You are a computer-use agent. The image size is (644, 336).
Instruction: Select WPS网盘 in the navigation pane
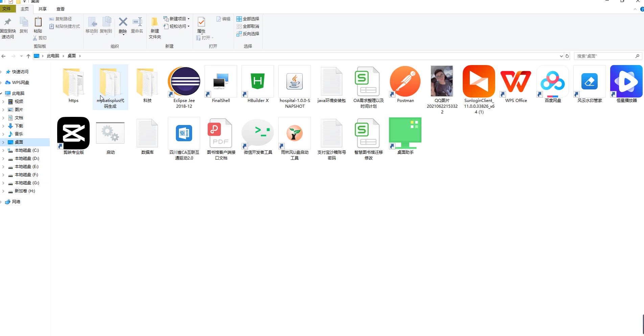20,83
